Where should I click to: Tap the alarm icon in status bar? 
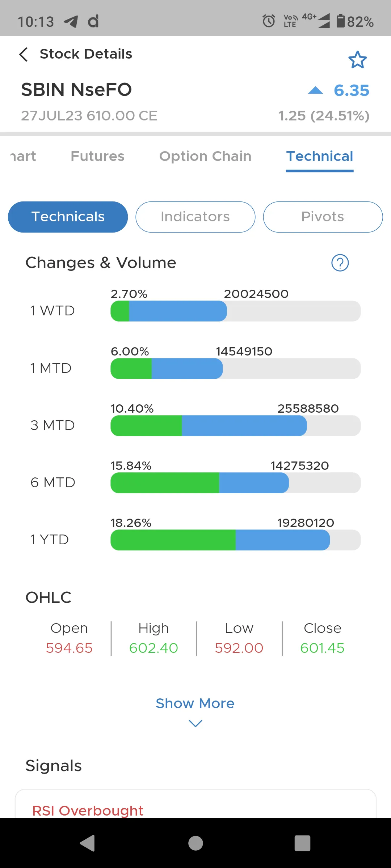click(x=269, y=21)
